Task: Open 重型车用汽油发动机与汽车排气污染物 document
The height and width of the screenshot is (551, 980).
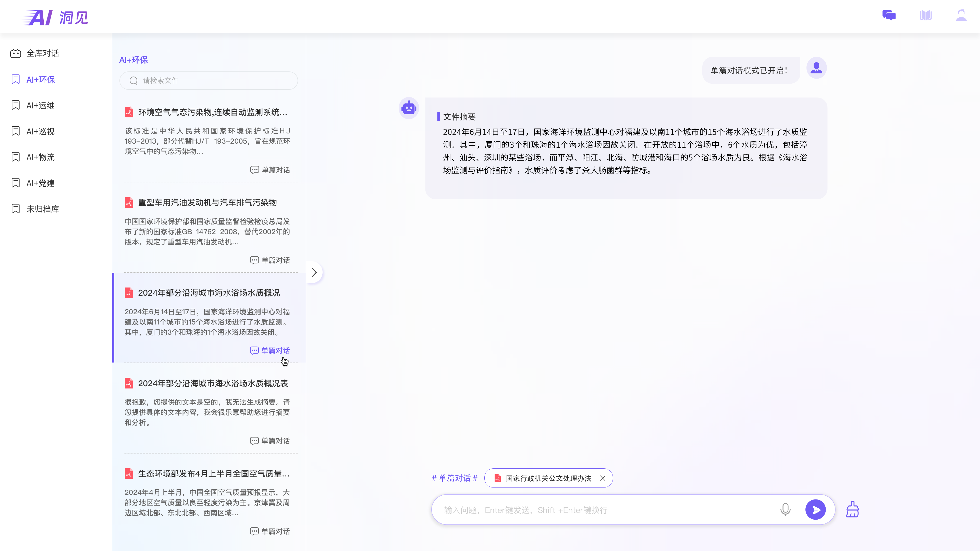Action: 207,202
